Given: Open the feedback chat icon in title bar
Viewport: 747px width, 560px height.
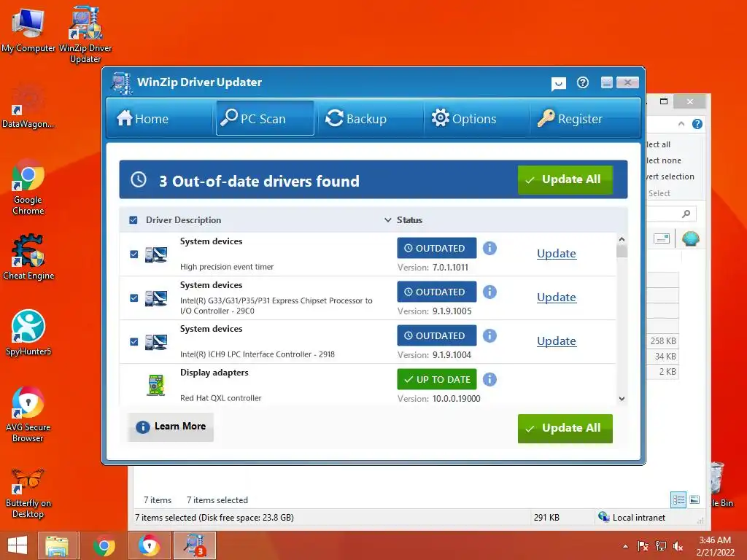Looking at the screenshot, I should point(558,83).
